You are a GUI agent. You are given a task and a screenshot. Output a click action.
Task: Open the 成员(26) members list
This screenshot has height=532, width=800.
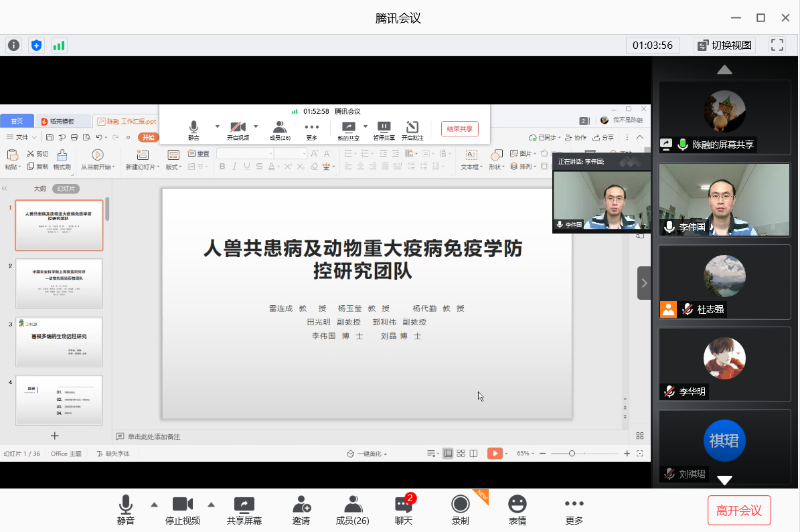point(353,511)
